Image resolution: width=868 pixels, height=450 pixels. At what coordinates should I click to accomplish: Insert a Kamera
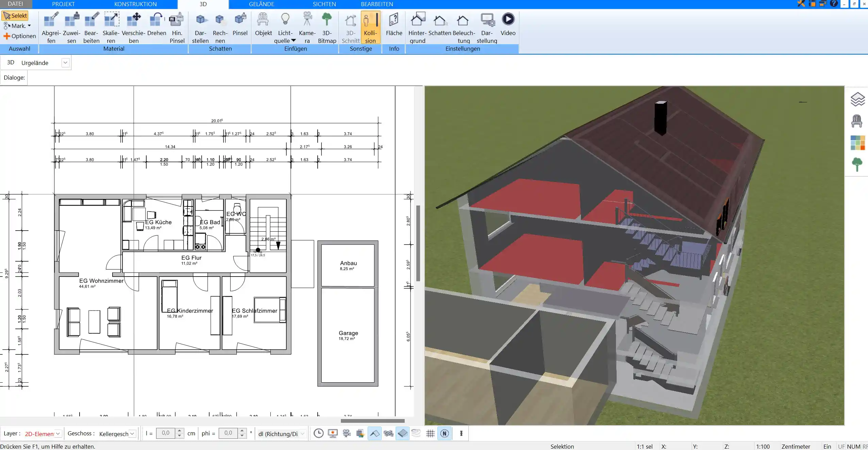pyautogui.click(x=307, y=28)
